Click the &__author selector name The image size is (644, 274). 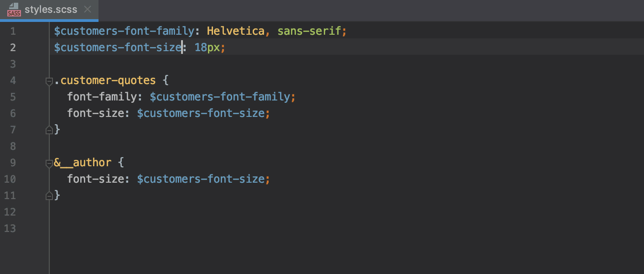82,162
